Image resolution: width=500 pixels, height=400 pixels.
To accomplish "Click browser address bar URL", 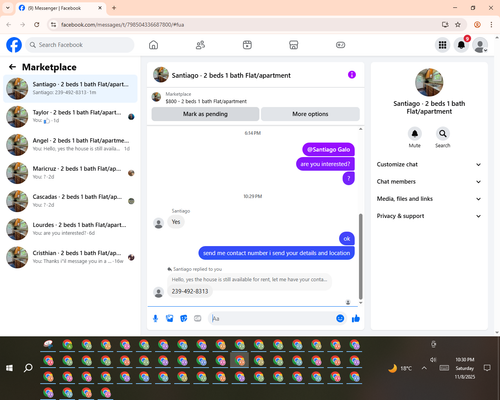I will pos(123,25).
